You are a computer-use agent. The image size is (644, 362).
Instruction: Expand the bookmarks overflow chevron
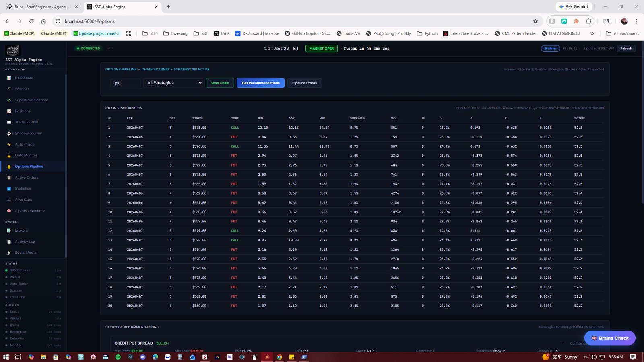pos(592,33)
